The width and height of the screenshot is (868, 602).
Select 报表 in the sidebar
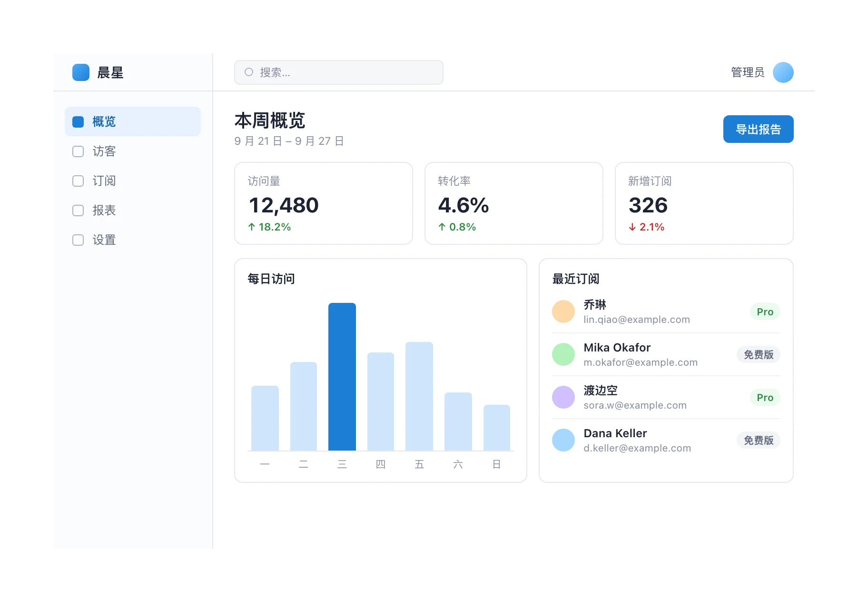[133, 211]
